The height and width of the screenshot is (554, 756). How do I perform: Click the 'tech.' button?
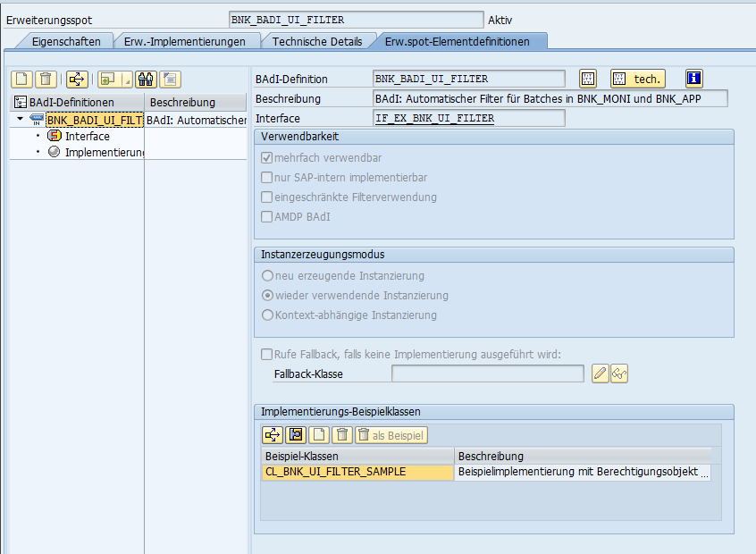click(638, 79)
